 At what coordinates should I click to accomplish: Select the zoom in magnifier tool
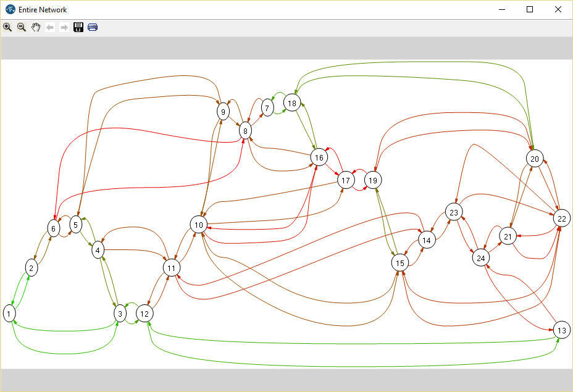(7, 27)
